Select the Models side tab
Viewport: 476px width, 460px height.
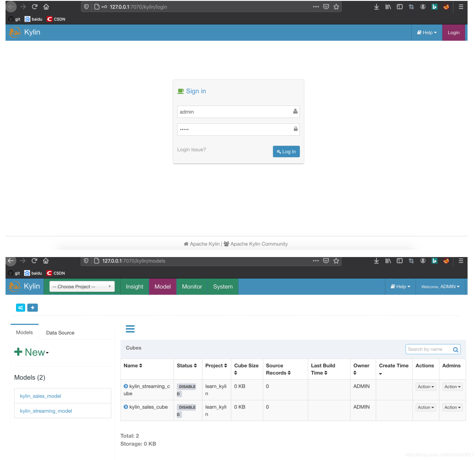pyautogui.click(x=24, y=332)
